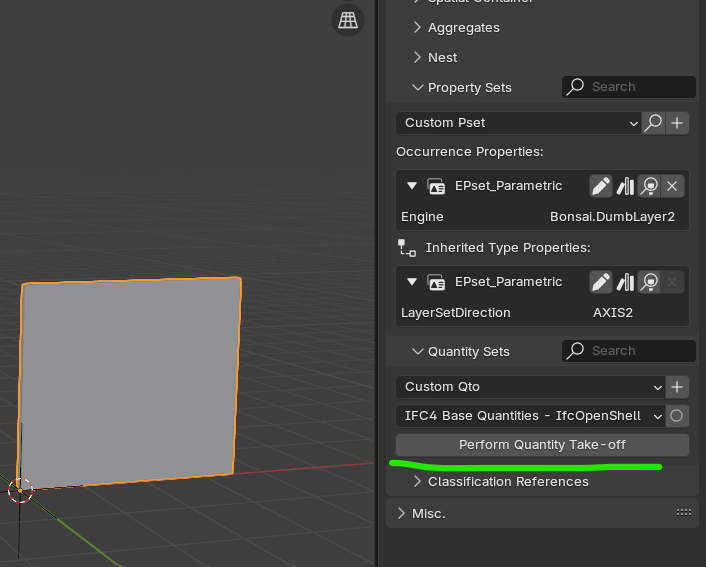Viewport: 706px width, 567px height.
Task: Edit occurrence EPset_Parametric with pencil icon
Action: (601, 186)
